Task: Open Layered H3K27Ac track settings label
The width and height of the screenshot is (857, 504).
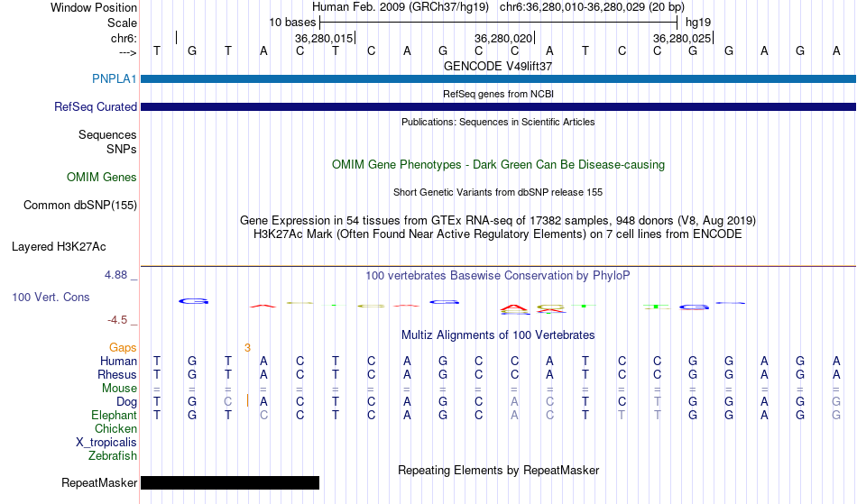Action: coord(59,246)
